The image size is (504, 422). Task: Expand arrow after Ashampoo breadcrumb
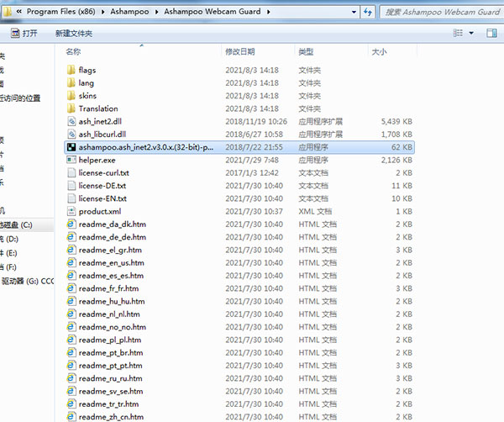pos(156,12)
